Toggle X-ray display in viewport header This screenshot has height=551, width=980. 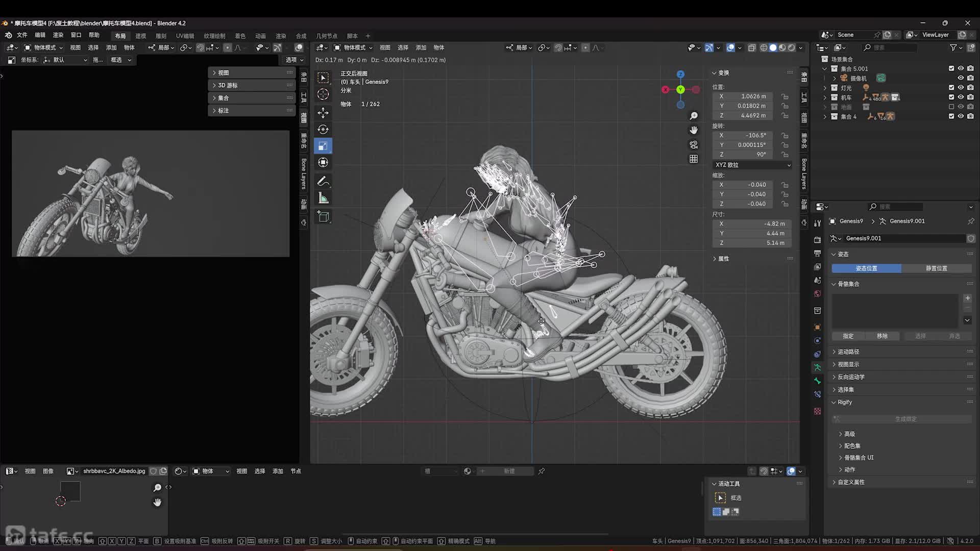pyautogui.click(x=752, y=47)
